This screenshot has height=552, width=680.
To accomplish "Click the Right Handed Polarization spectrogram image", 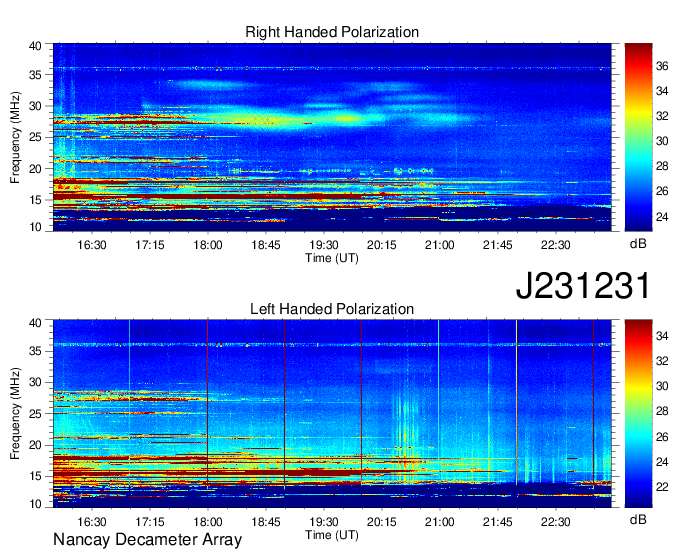I will [332, 137].
